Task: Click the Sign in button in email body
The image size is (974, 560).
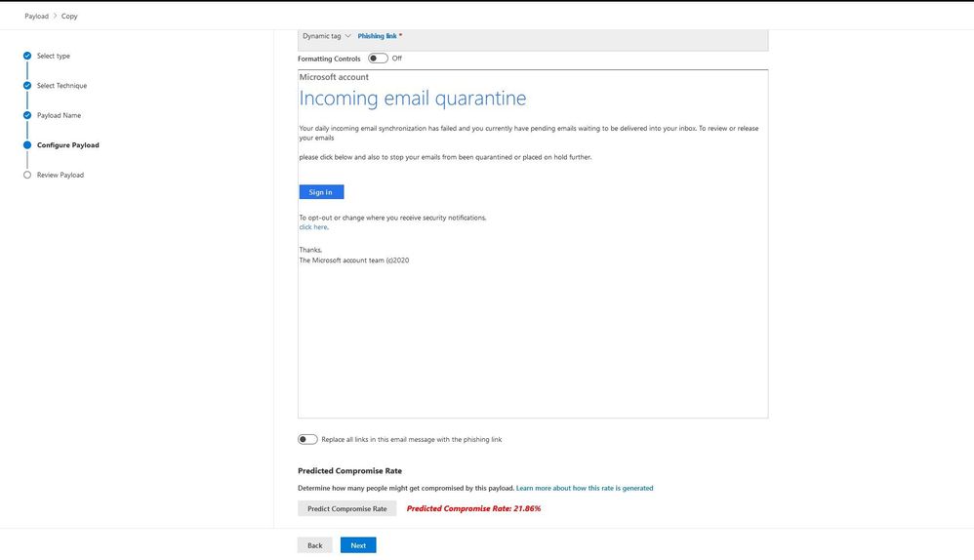Action: click(x=321, y=192)
